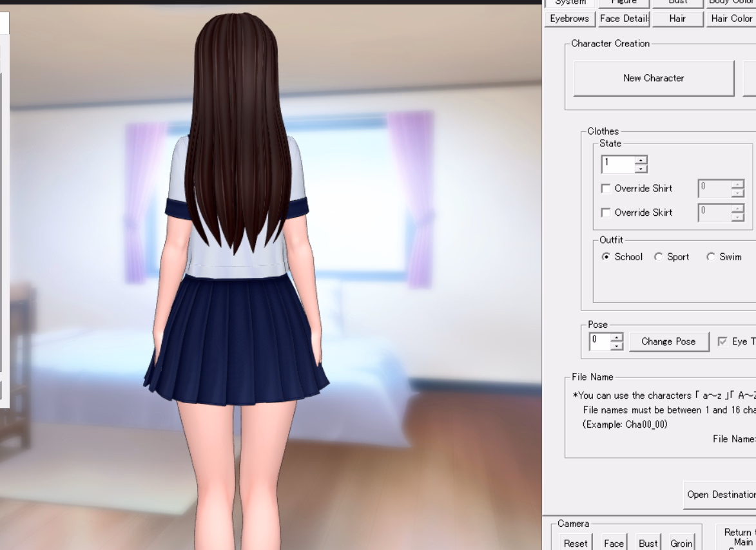
Task: Select the School outfit radio button
Action: pyautogui.click(x=606, y=257)
